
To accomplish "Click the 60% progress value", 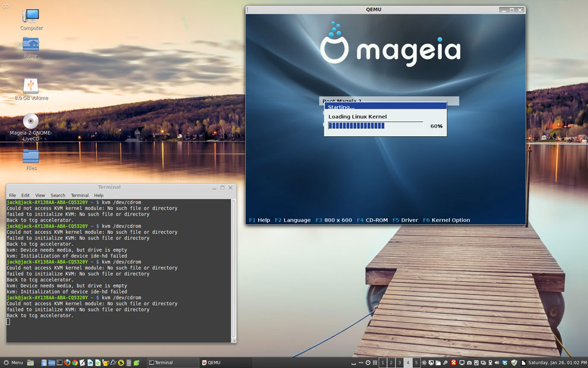I will (436, 126).
